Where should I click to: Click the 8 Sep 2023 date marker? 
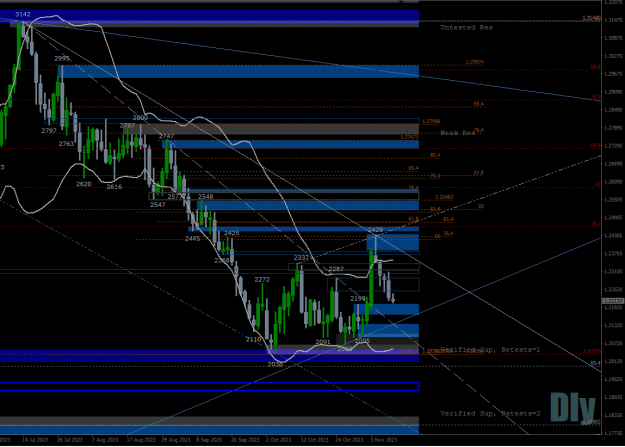point(209,440)
